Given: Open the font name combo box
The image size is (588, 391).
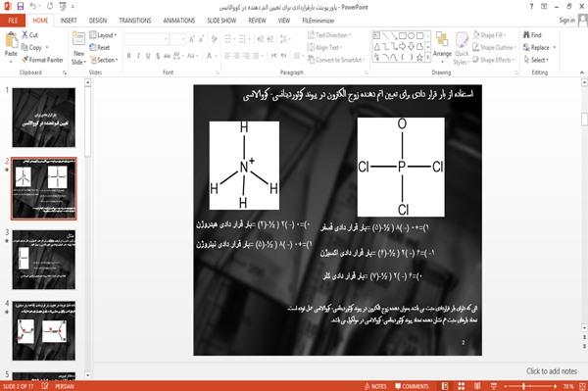Looking at the screenshot, I should coord(147,39).
